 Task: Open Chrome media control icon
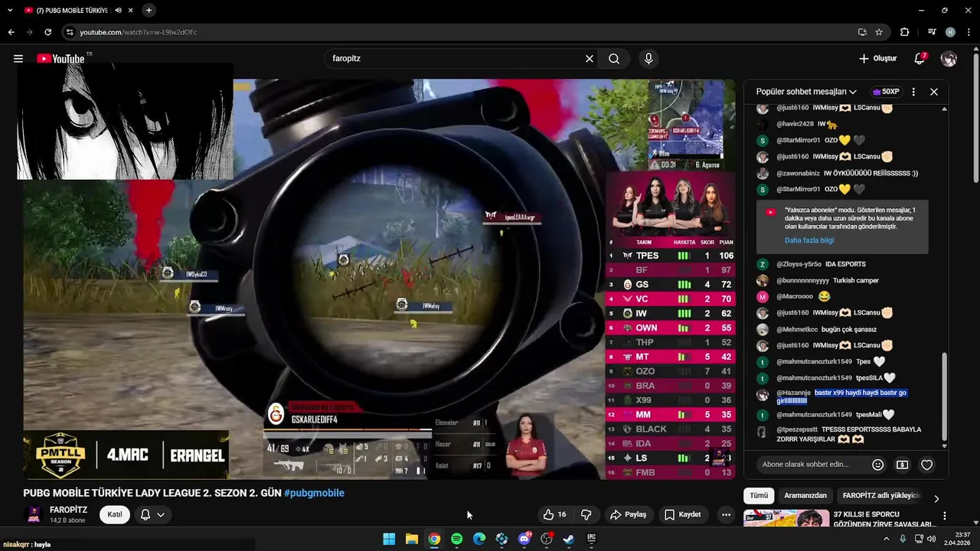pos(932,32)
